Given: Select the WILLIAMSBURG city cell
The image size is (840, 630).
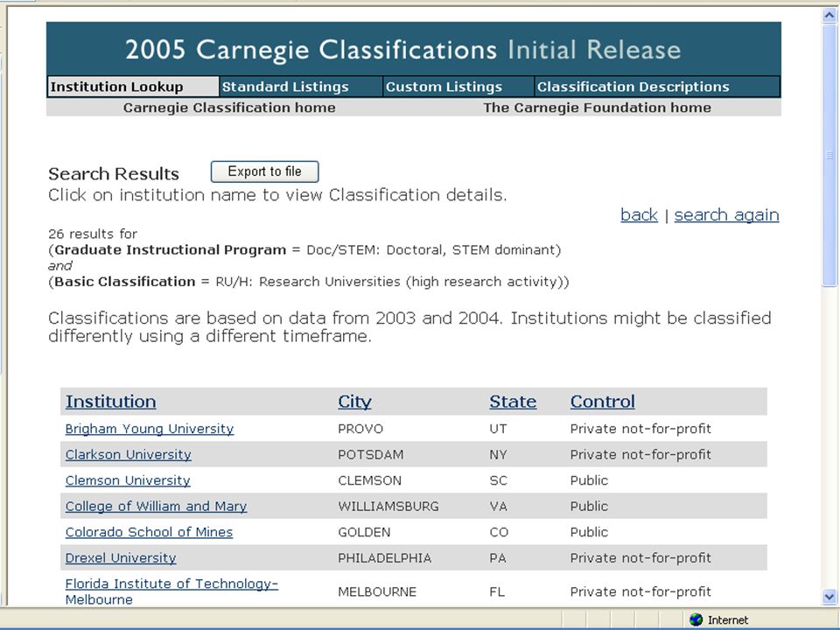Looking at the screenshot, I should pos(388,507).
